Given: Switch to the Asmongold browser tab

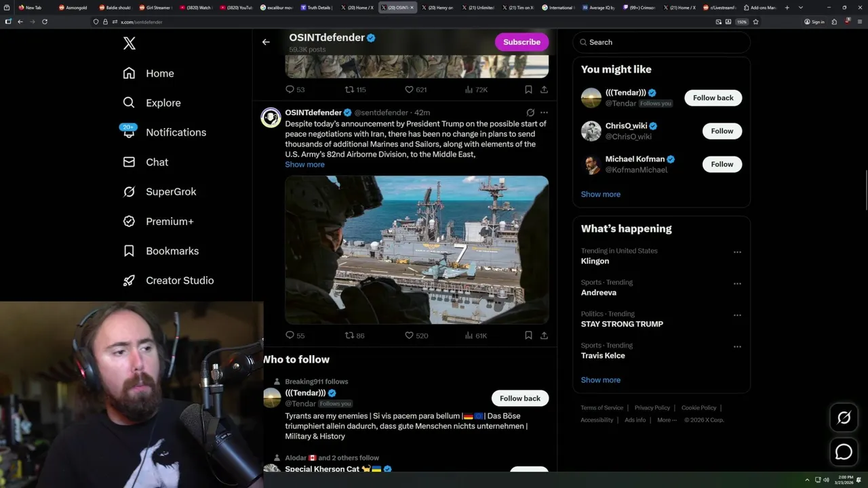Looking at the screenshot, I should tap(73, 7).
